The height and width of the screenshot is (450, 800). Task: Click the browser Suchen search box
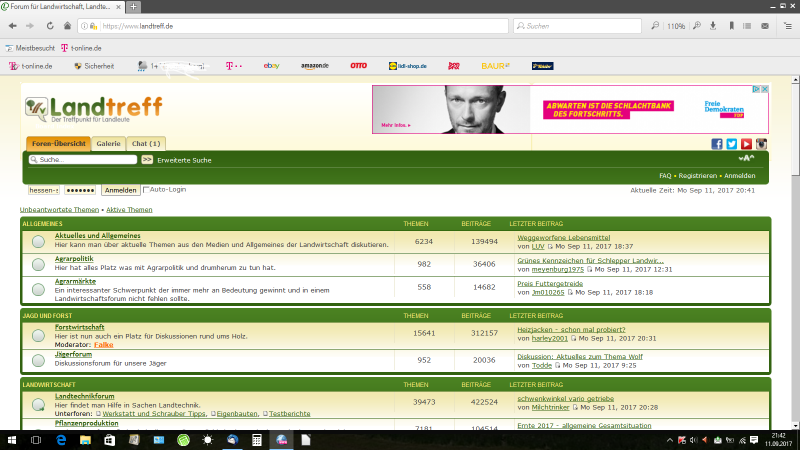577,26
